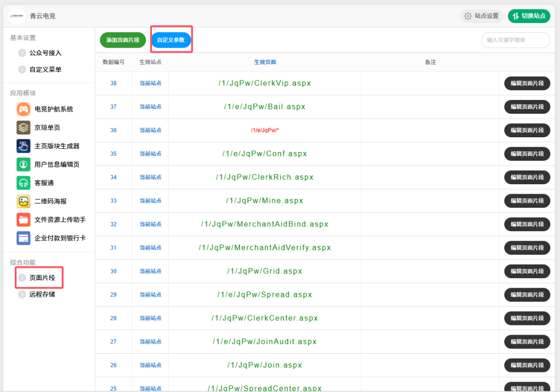Click the /1/e/JqPw/Bail.aspx page link
The height and width of the screenshot is (392, 560).
(265, 107)
